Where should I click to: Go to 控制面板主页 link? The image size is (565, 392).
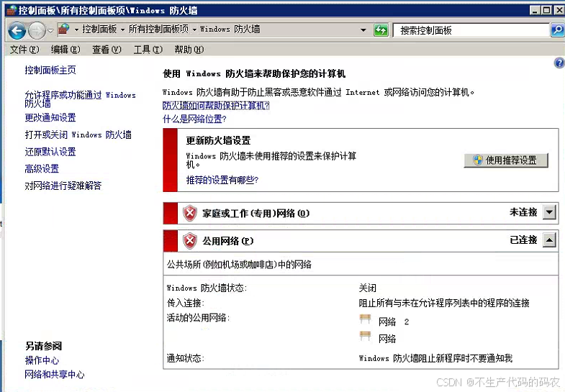(x=50, y=70)
